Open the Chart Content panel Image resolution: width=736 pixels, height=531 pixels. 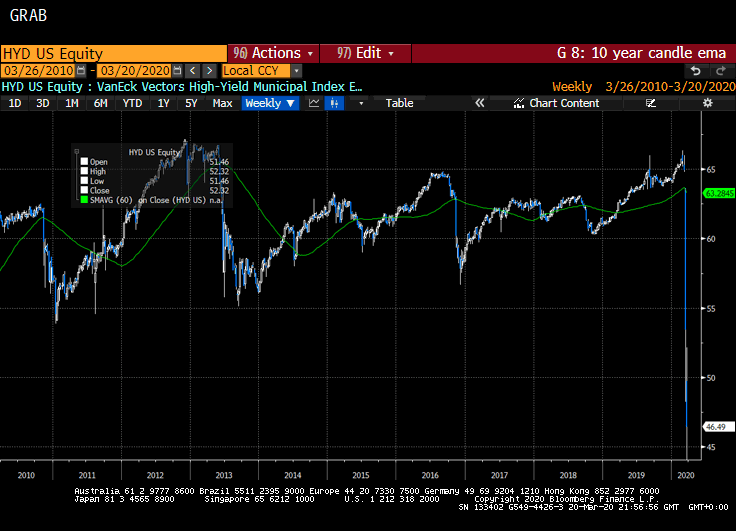(556, 103)
